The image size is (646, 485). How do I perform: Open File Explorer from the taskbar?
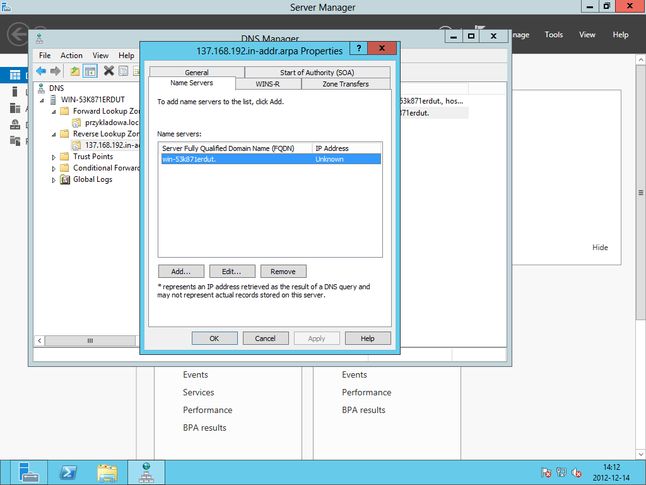point(107,472)
